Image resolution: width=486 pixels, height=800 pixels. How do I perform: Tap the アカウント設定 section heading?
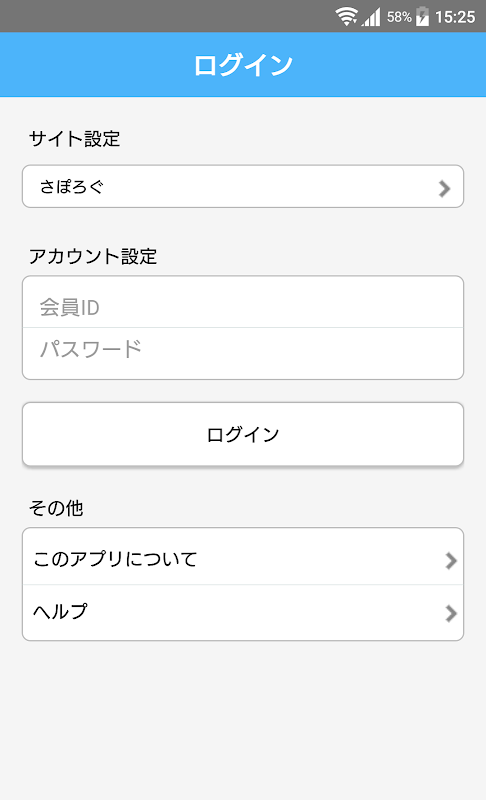click(x=93, y=256)
